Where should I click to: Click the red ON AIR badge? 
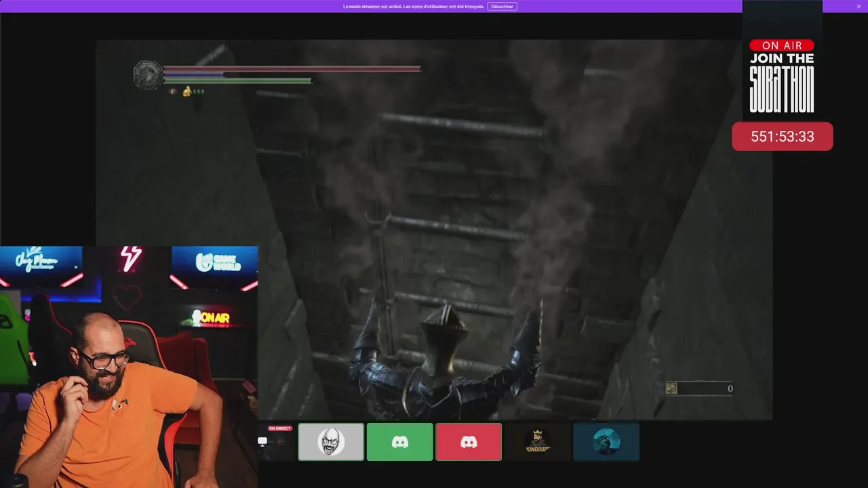click(x=782, y=45)
